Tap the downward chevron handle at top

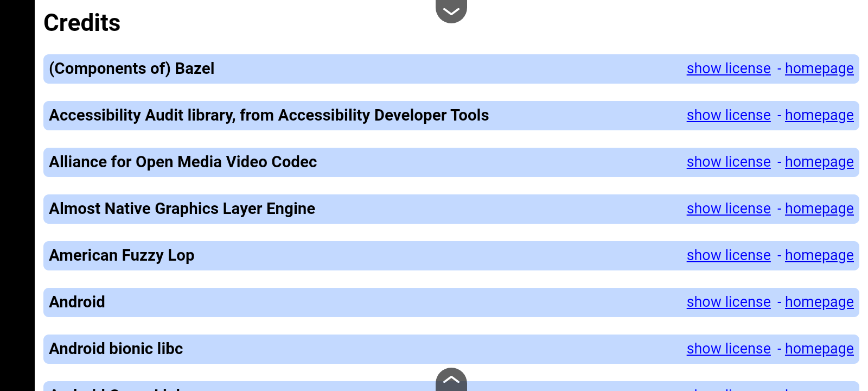(451, 11)
